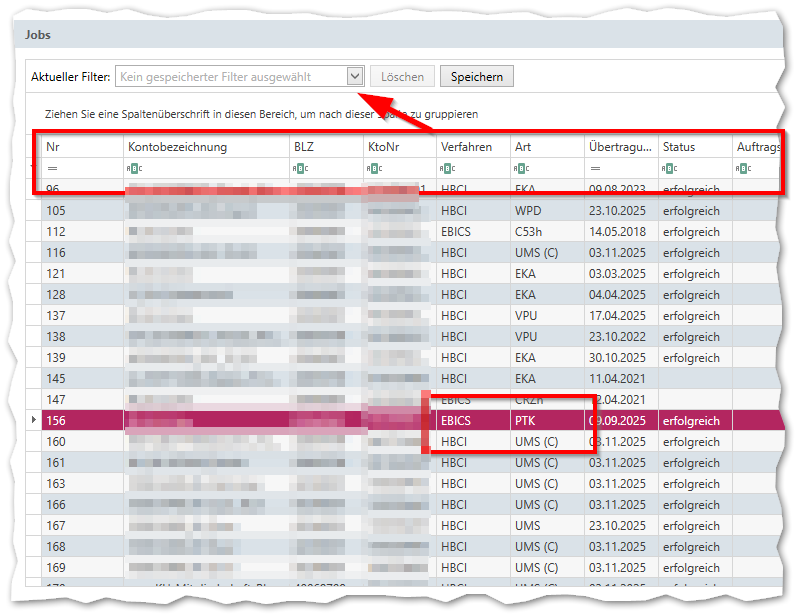
Task: Click the equals filter icon under Nr
Action: tap(52, 169)
